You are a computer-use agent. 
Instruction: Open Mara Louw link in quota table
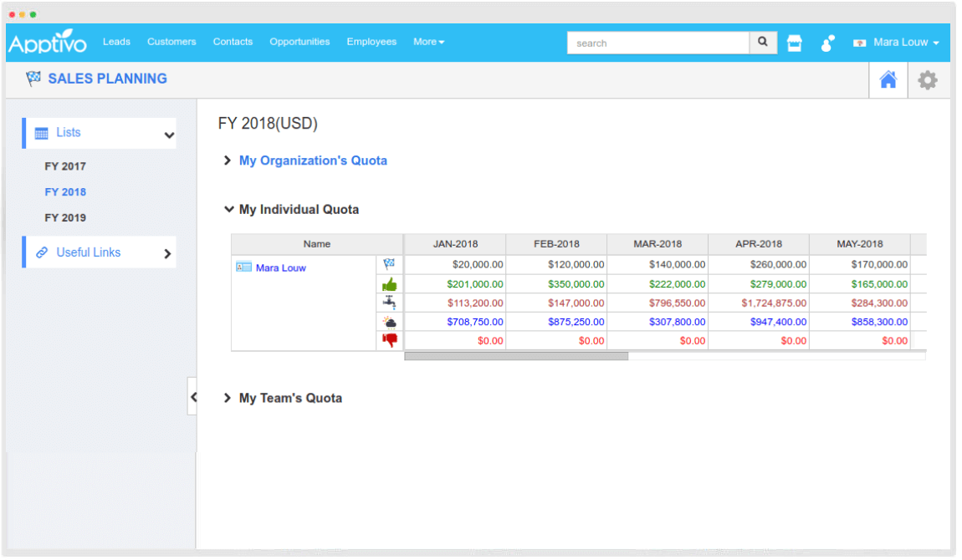280,268
